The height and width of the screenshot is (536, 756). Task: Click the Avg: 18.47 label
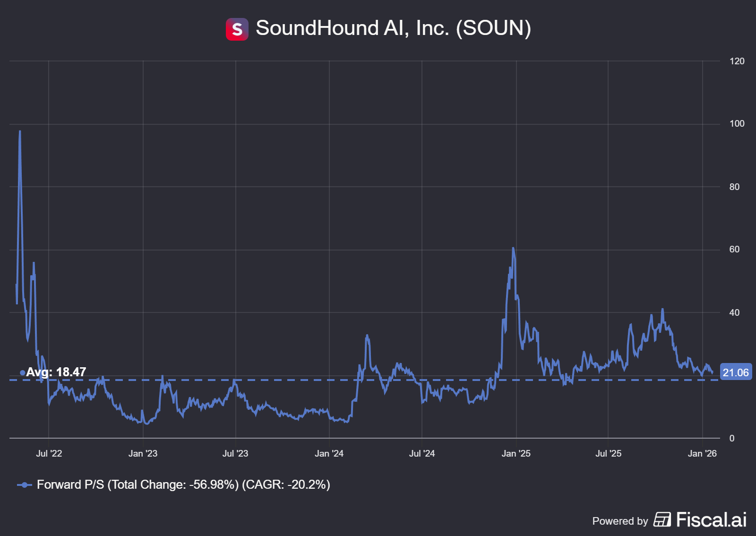(x=56, y=372)
